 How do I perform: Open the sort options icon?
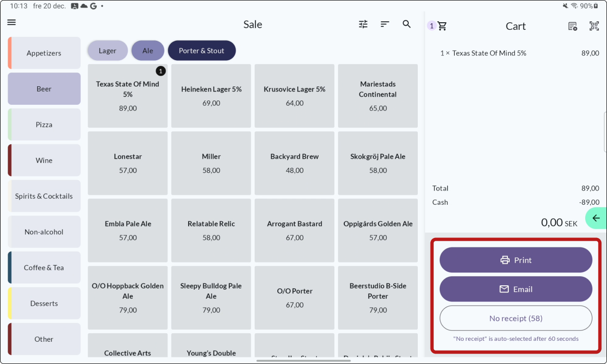(x=385, y=24)
